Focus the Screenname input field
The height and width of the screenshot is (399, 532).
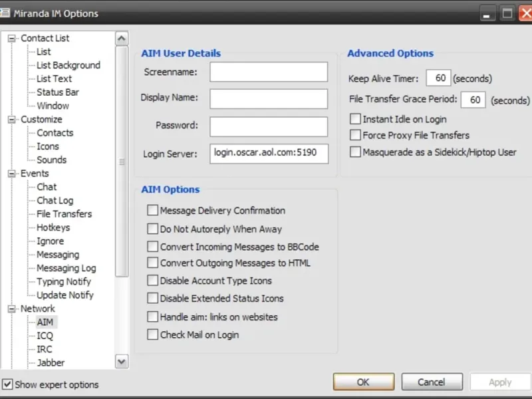(x=269, y=72)
